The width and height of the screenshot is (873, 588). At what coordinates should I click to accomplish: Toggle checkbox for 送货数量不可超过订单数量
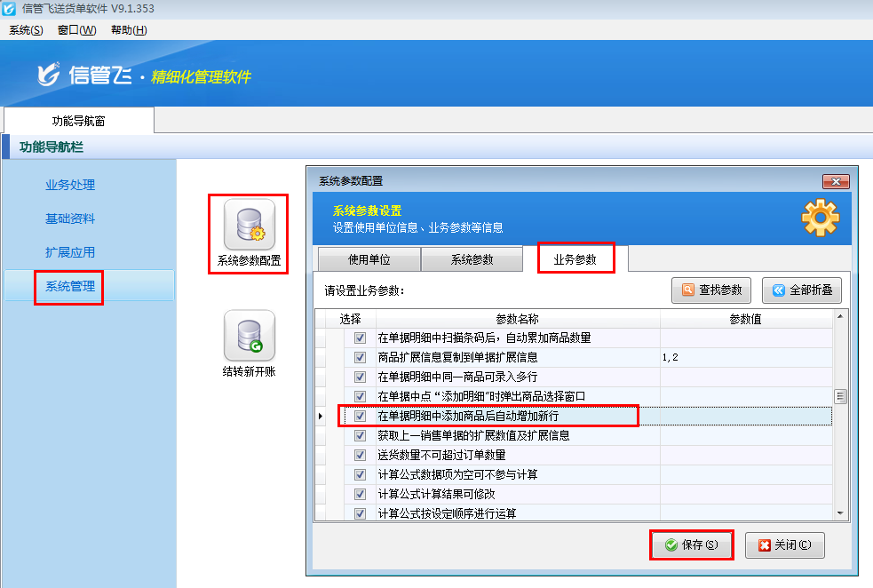(361, 455)
